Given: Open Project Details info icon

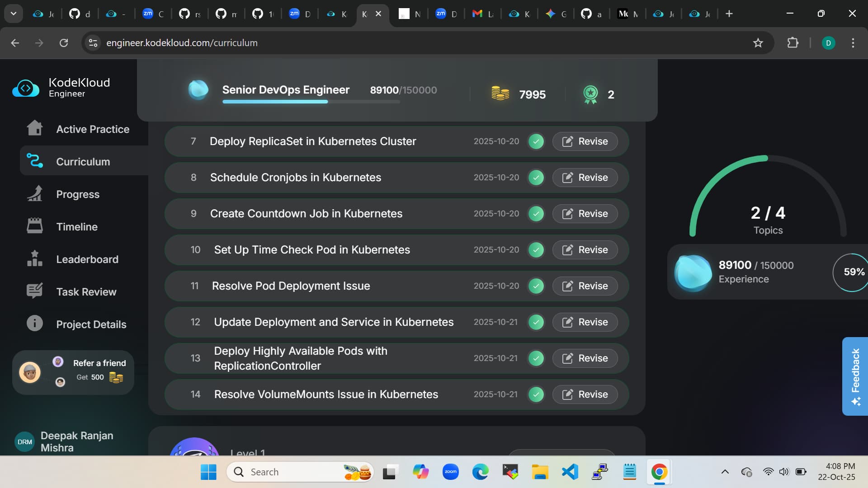Looking at the screenshot, I should pyautogui.click(x=35, y=324).
